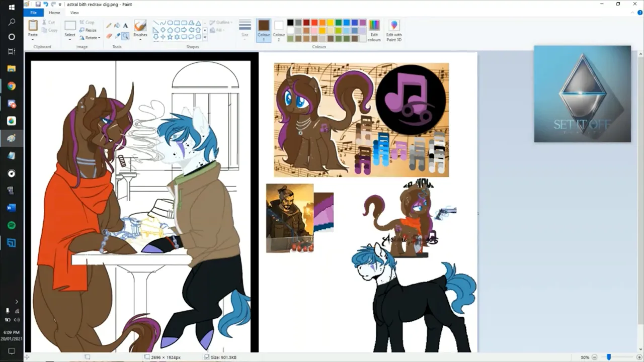
Task: Expand the Paste options arrow
Action: pyautogui.click(x=33, y=40)
